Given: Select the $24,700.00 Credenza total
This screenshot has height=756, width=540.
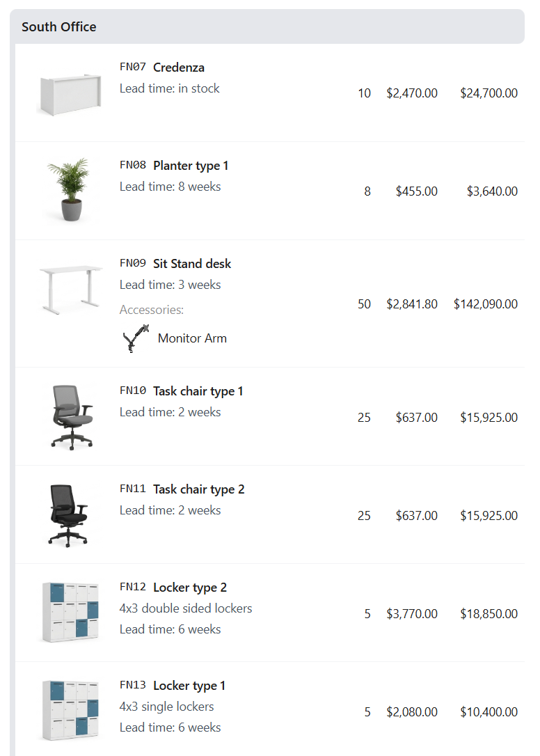Looking at the screenshot, I should 489,93.
